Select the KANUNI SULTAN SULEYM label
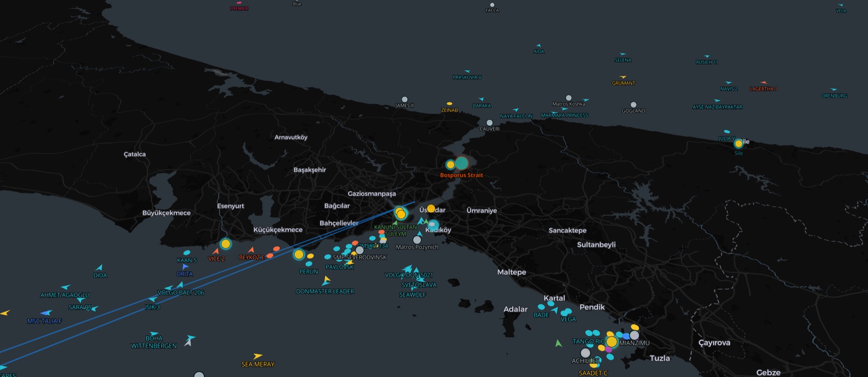 coord(396,231)
